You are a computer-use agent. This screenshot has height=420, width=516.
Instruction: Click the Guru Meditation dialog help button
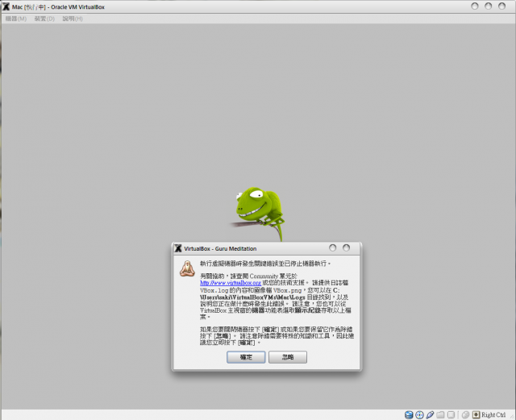(333, 247)
